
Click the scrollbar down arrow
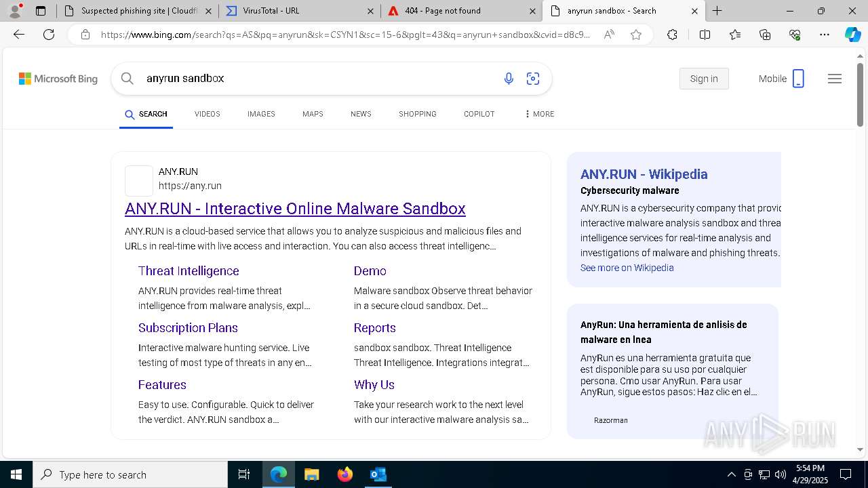[x=861, y=449]
